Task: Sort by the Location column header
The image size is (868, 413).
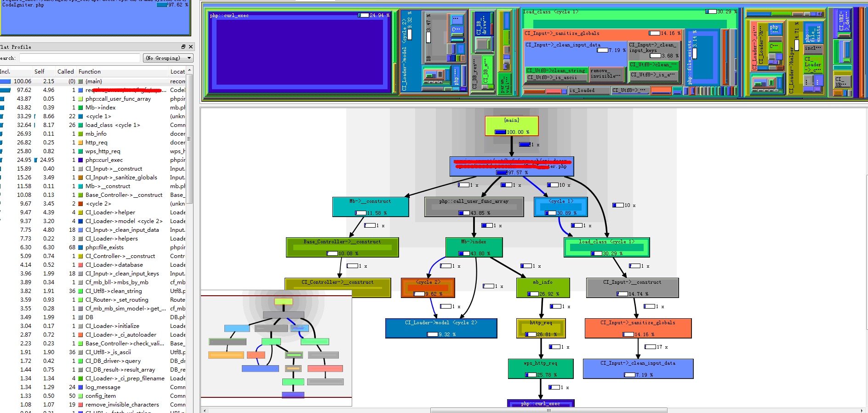Action: [177, 72]
